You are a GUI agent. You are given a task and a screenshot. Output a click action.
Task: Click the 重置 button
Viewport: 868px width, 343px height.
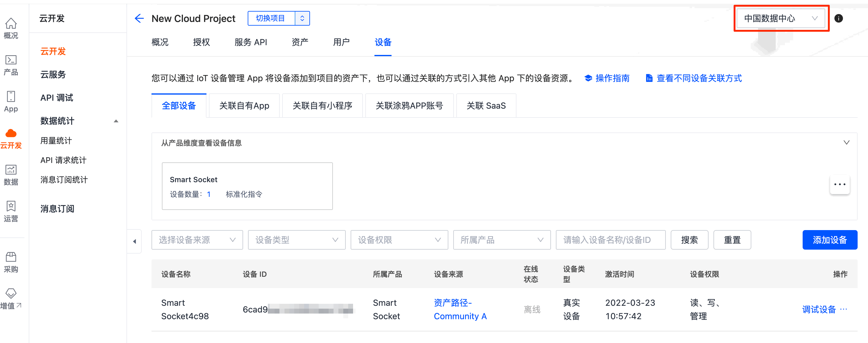click(732, 240)
